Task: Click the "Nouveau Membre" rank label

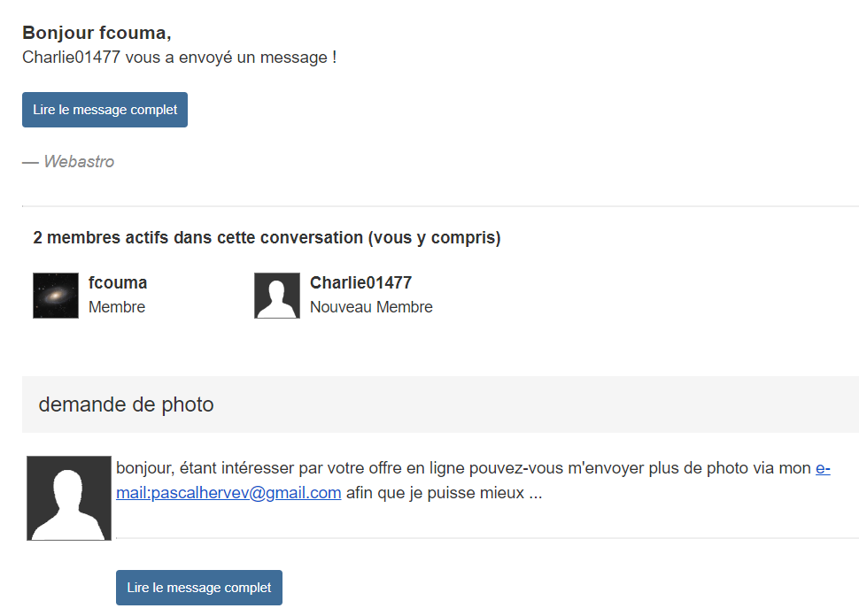Action: [371, 308]
